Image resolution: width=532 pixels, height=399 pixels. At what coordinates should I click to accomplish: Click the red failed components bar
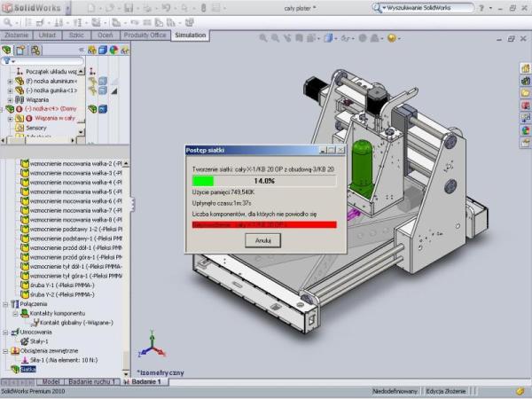pyautogui.click(x=264, y=224)
